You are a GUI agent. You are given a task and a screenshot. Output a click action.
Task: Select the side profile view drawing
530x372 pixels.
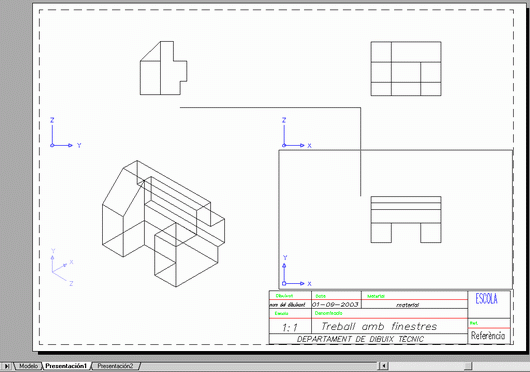[163, 68]
